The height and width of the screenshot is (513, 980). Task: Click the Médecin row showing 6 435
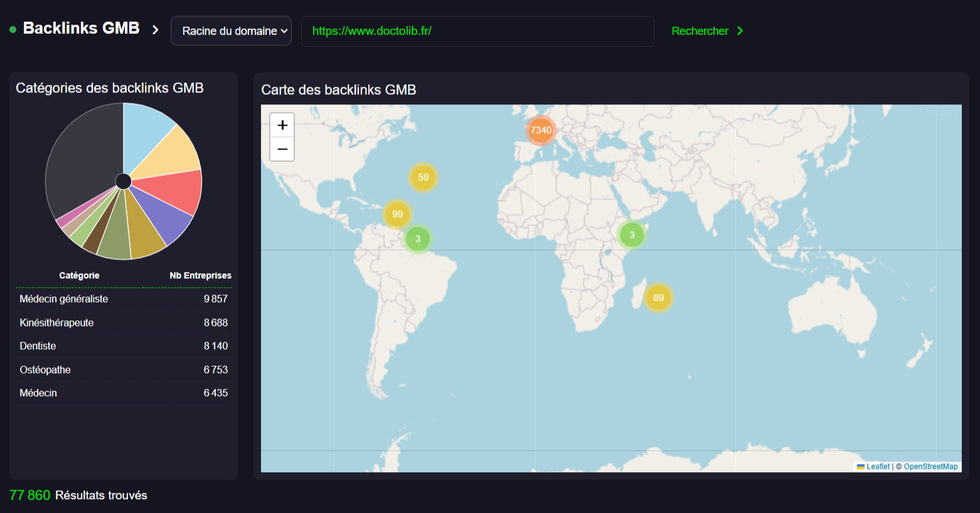(x=124, y=393)
